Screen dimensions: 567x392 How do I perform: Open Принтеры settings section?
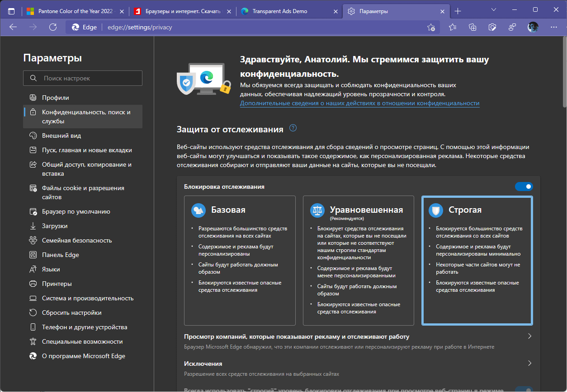[x=83, y=284]
